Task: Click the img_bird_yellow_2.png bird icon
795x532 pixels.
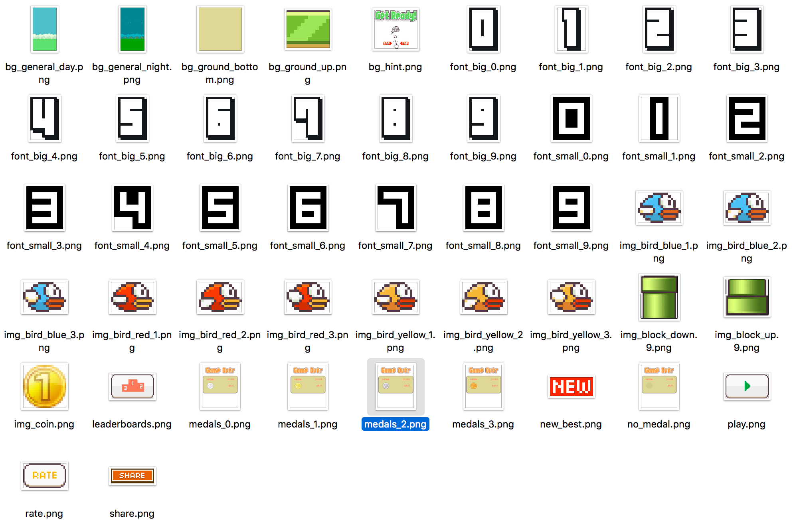Action: 483,297
